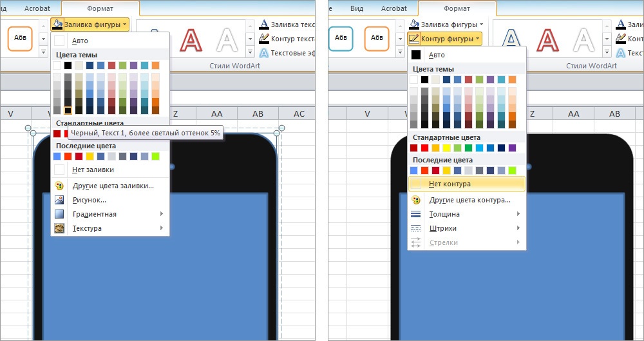The height and width of the screenshot is (341, 644).
Task: Switch to Формат tab in right screenshot
Action: 457,8
